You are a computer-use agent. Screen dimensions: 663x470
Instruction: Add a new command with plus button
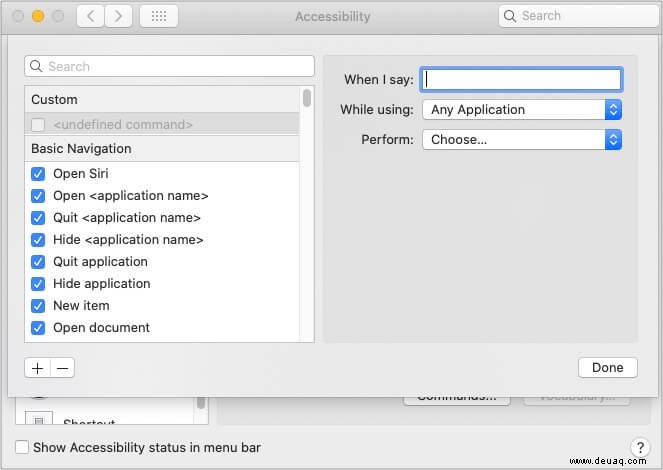tap(38, 368)
